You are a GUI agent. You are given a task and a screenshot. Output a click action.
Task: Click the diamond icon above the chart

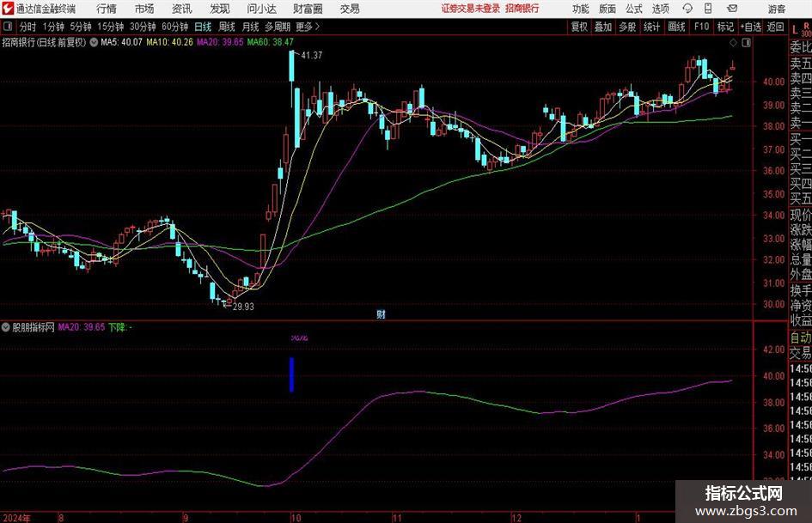coord(733,43)
